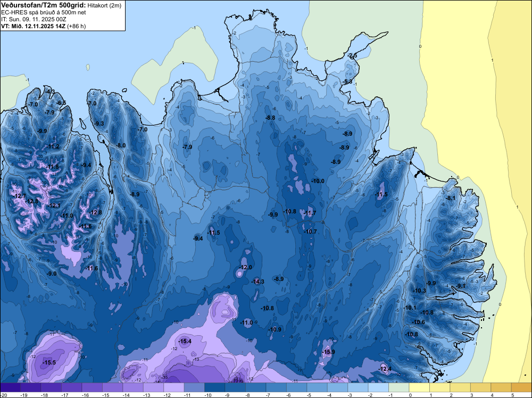Click the 'Veðurstofan/T2m 500grid:' title text
Screen dimensions: 532x398
(44, 5)
